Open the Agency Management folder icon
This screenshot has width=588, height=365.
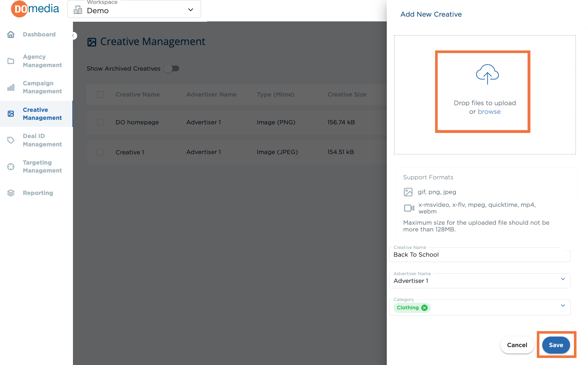point(11,61)
